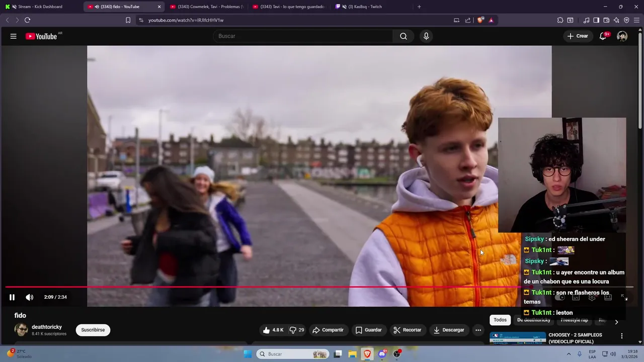Switch to KasBsq - Twitch tab
Image resolution: width=644 pixels, height=362 pixels.
(371, 7)
